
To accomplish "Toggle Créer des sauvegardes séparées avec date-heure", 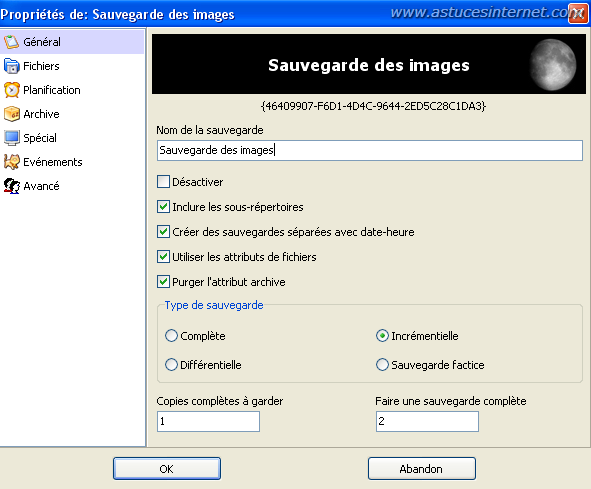I will pyautogui.click(x=163, y=231).
